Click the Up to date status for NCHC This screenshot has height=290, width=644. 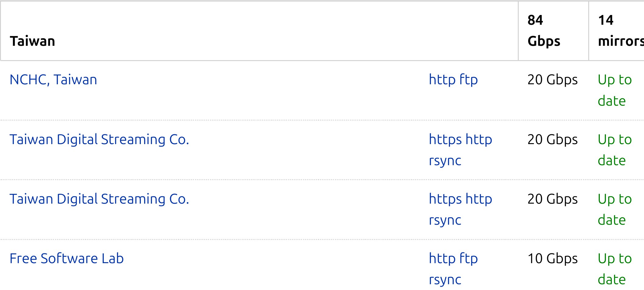614,90
